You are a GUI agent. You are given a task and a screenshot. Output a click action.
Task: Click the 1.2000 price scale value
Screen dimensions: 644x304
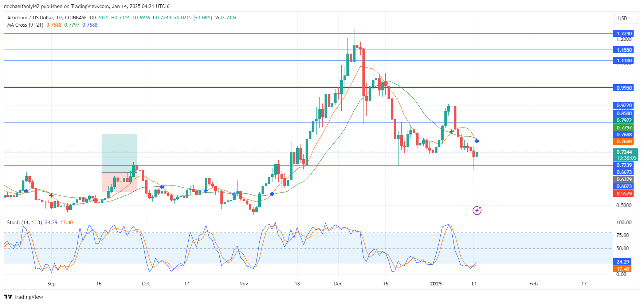tap(624, 39)
